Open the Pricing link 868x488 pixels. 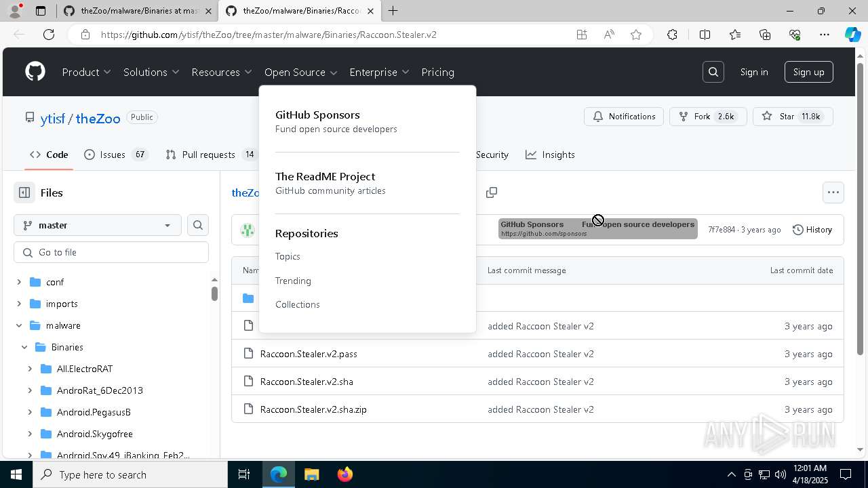click(x=437, y=72)
